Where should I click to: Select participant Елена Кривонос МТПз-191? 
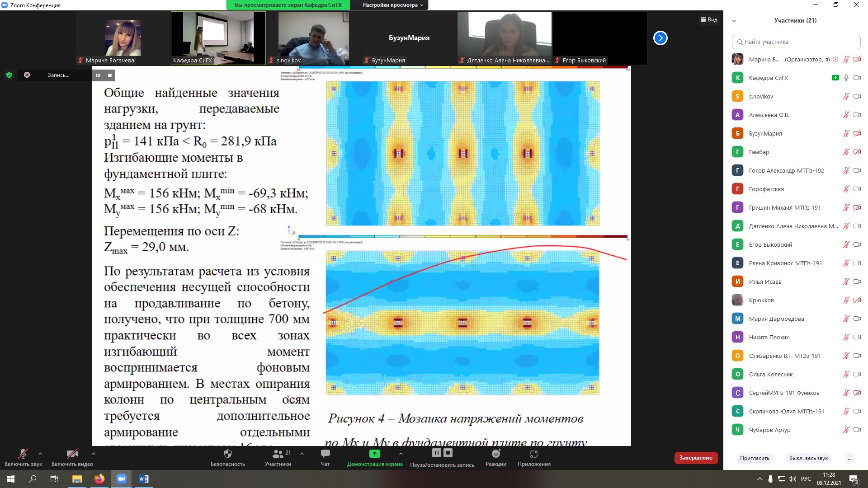(x=796, y=263)
